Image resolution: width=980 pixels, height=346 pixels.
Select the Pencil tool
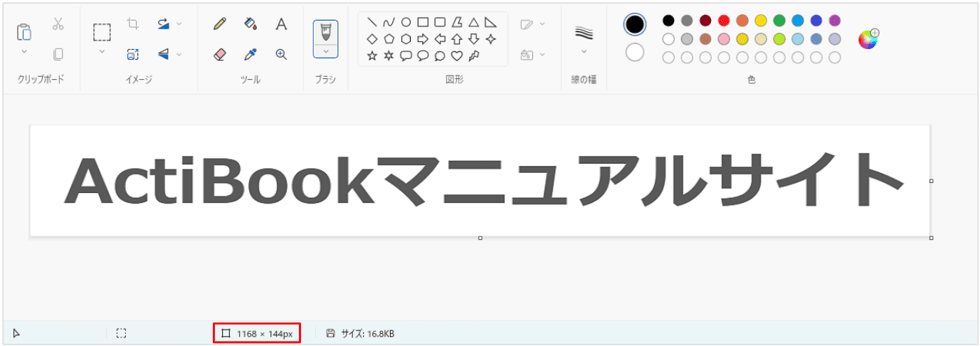(220, 24)
